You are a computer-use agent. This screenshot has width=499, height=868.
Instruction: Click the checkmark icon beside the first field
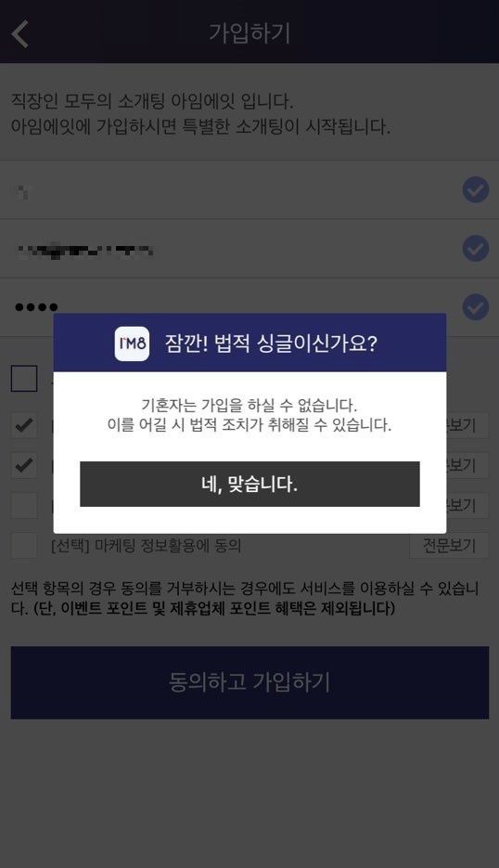click(475, 190)
